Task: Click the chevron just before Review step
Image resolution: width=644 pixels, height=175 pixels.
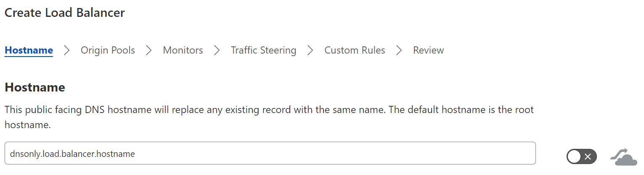Action: (399, 51)
